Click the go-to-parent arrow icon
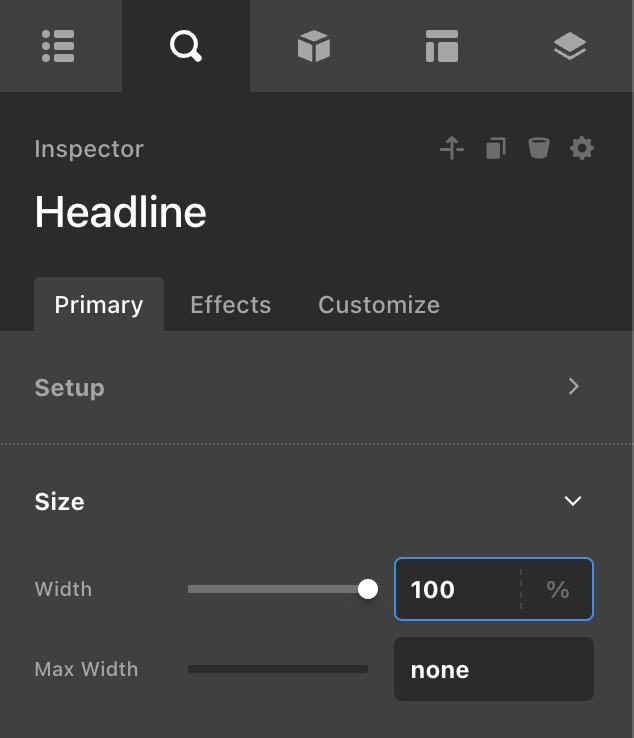This screenshot has width=634, height=738. point(452,149)
